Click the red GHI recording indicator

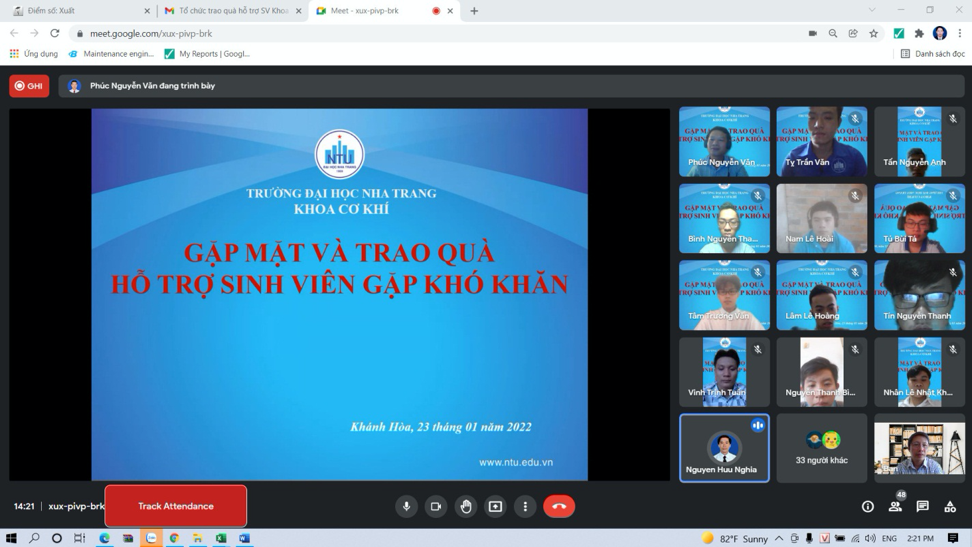(x=29, y=86)
